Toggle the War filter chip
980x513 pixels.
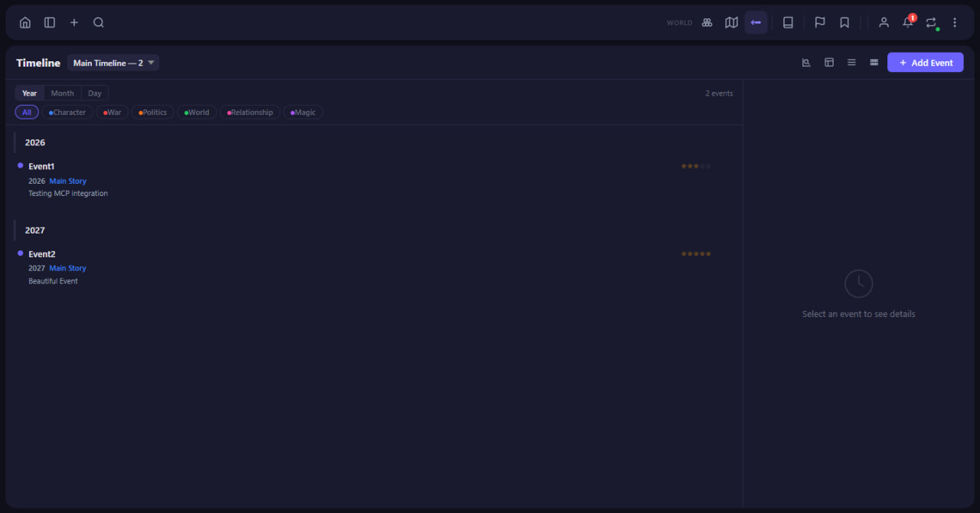pyautogui.click(x=113, y=113)
